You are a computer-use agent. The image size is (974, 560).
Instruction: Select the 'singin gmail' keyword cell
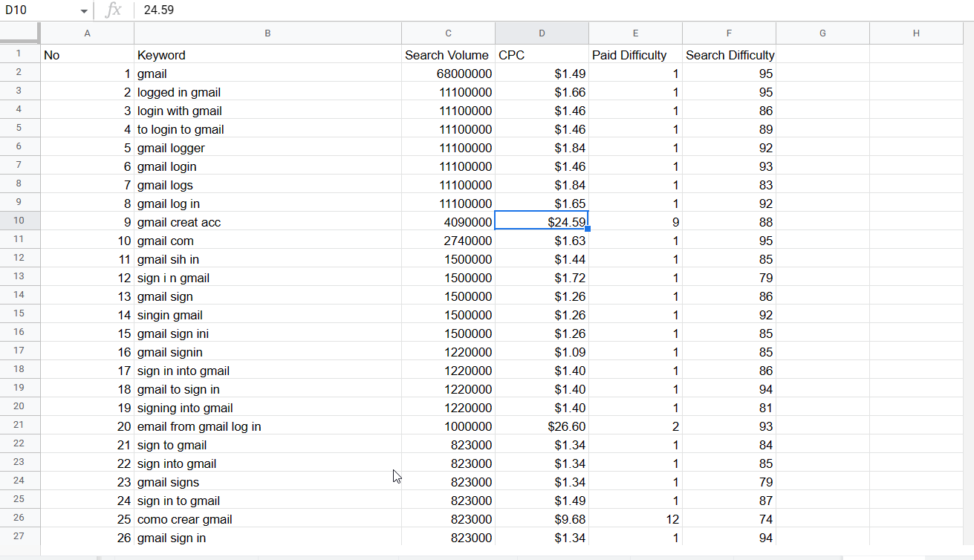tap(267, 315)
